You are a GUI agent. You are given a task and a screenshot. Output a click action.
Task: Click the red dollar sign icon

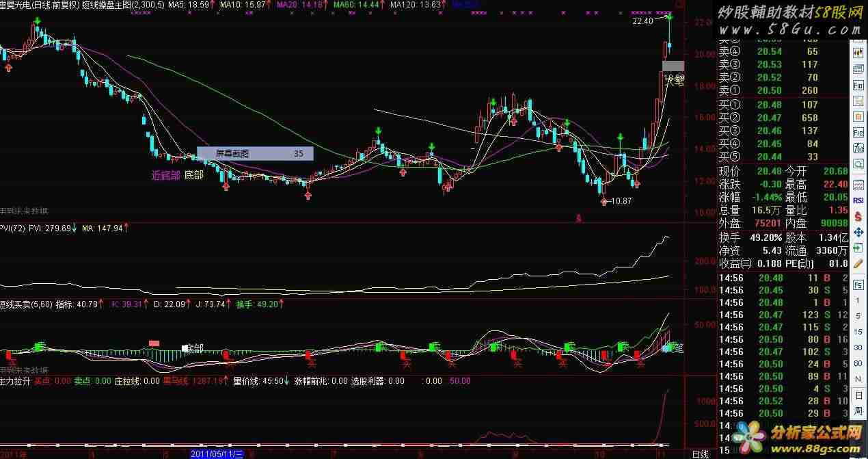point(858,216)
